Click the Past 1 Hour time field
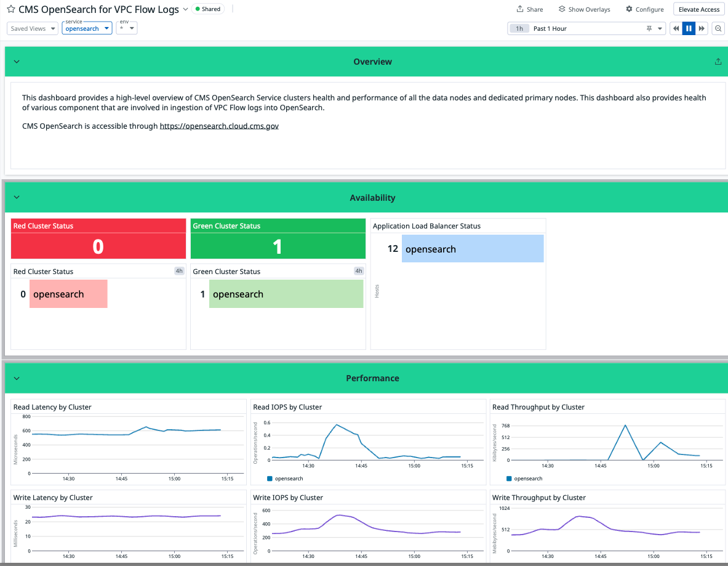 pos(587,29)
